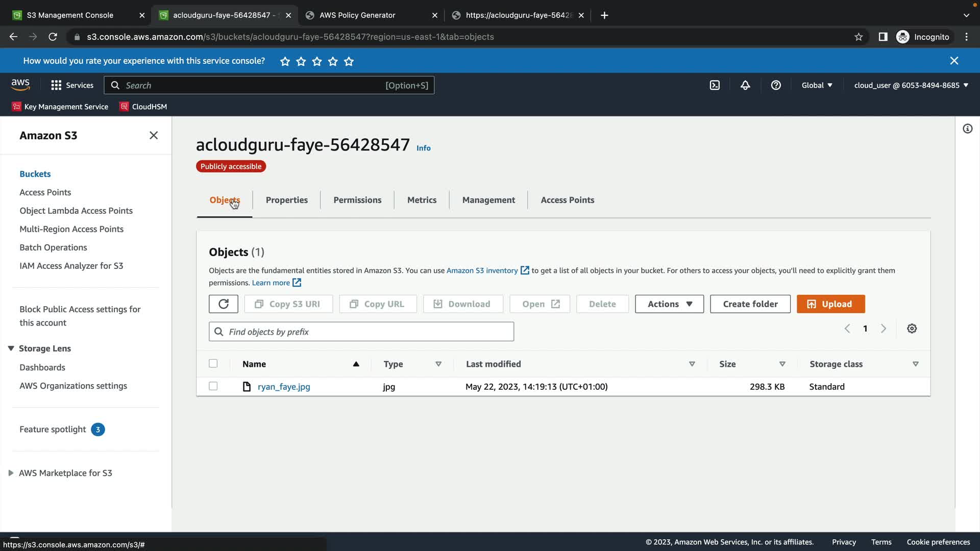Click the AWS logo home icon
The image size is (980, 551).
20,85
